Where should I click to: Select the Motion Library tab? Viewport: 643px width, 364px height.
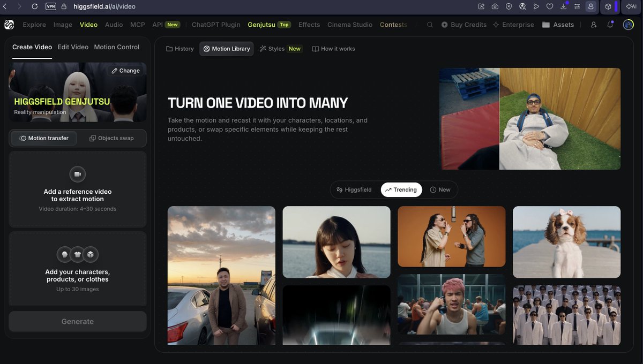(x=227, y=49)
